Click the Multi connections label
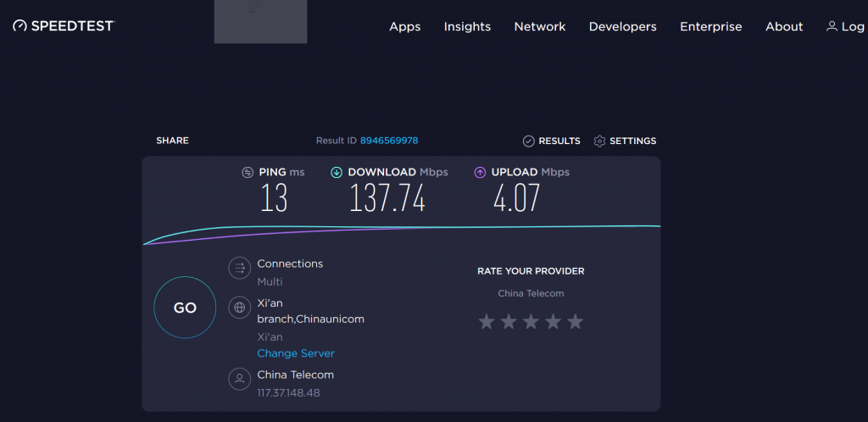 [270, 282]
